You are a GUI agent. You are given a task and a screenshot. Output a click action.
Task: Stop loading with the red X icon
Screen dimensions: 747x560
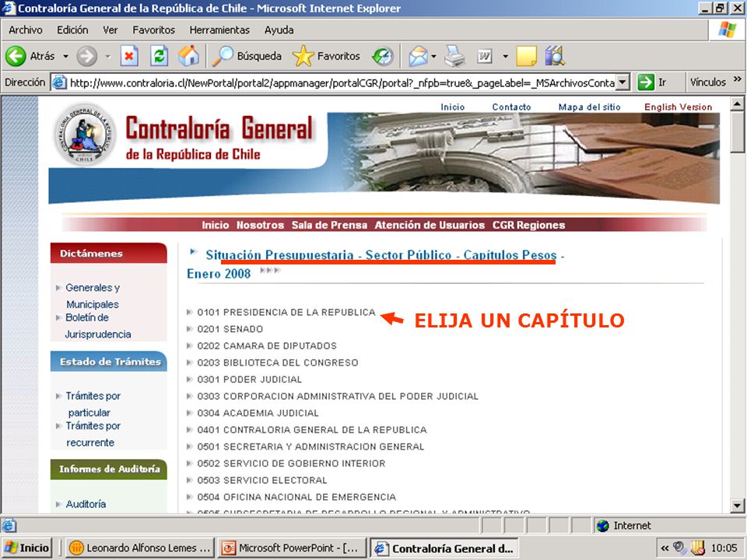(x=128, y=56)
